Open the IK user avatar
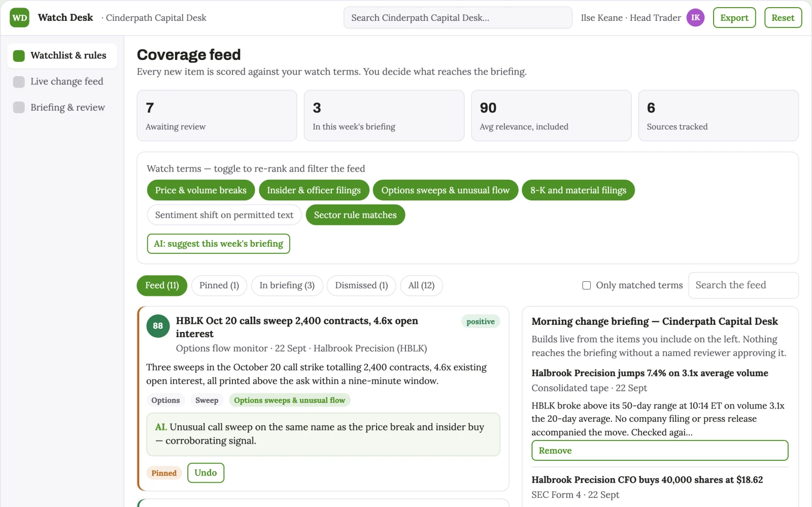This screenshot has height=507, width=812. (x=695, y=18)
